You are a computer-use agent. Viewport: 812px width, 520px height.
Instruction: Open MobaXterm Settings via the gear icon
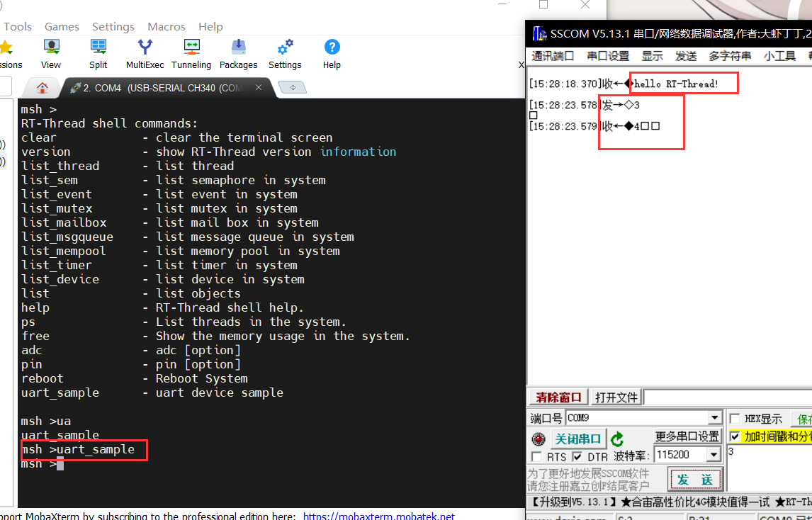coord(284,50)
